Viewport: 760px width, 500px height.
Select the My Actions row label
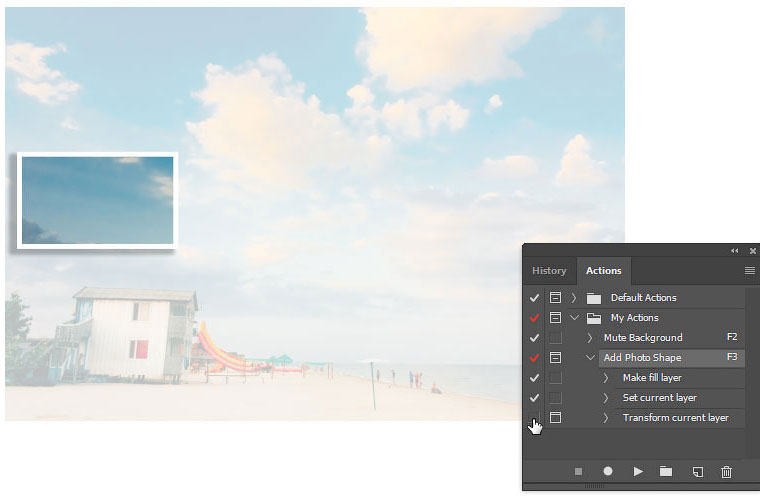pos(634,318)
